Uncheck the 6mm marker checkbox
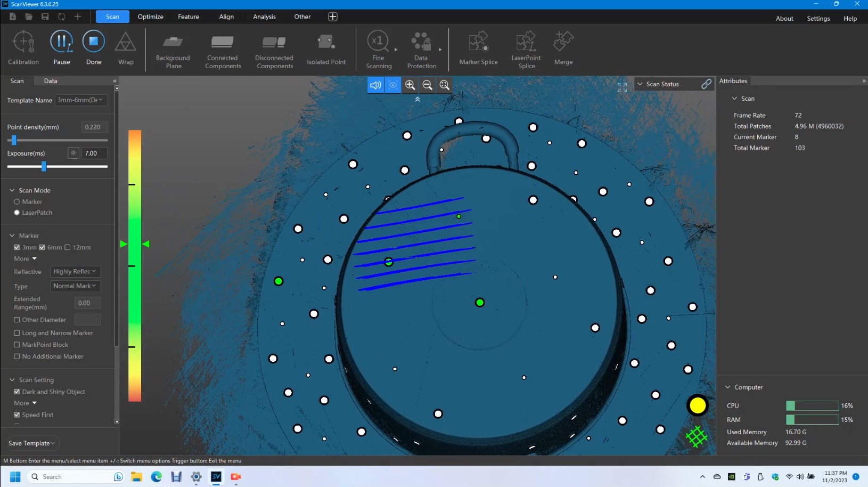868x487 pixels. point(42,247)
